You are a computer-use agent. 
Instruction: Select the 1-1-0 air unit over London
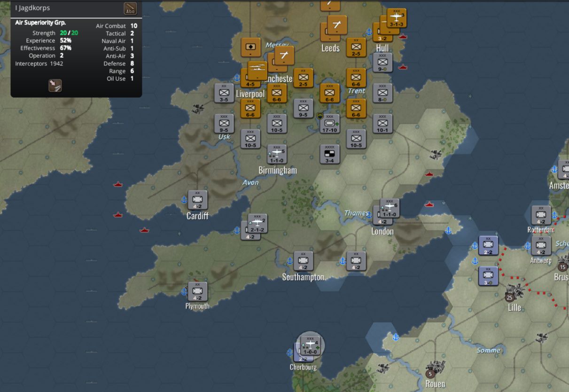389,208
